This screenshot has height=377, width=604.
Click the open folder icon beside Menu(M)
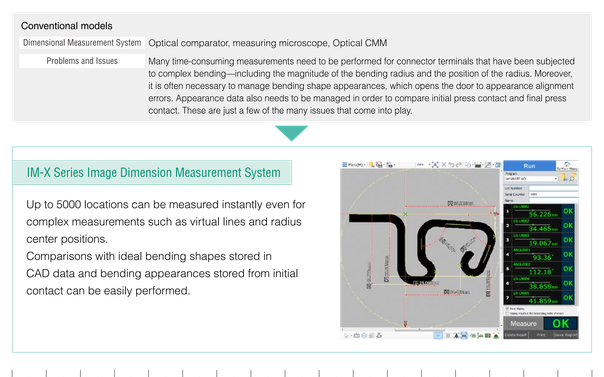[371, 165]
